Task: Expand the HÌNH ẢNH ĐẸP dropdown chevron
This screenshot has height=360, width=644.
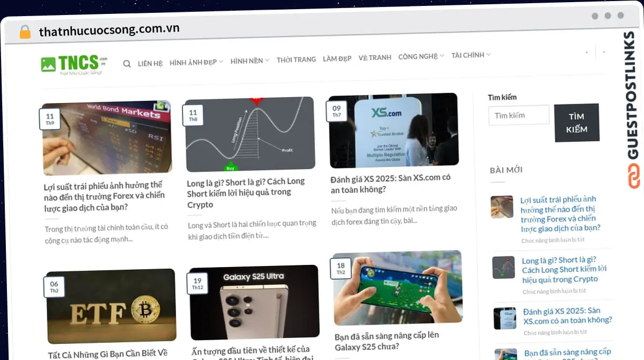Action: pos(221,62)
